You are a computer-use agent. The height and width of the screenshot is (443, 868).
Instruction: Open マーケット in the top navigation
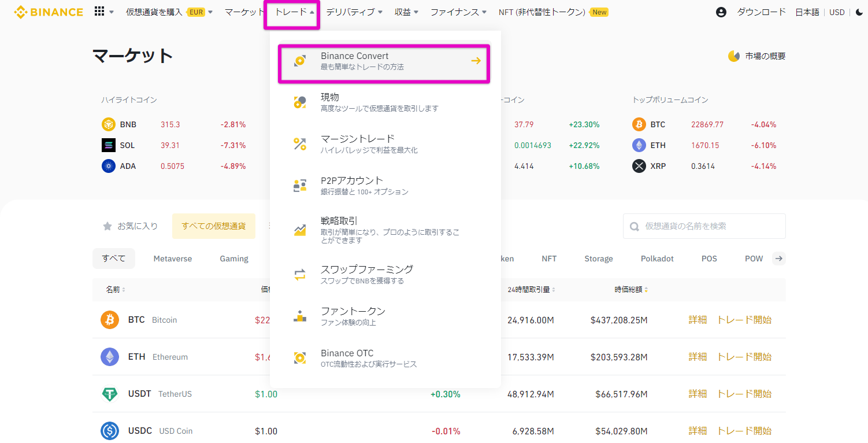pyautogui.click(x=244, y=12)
